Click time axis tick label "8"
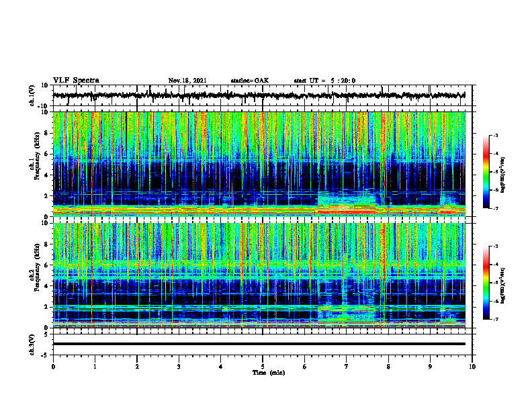This screenshot has height=411, width=532. click(388, 367)
